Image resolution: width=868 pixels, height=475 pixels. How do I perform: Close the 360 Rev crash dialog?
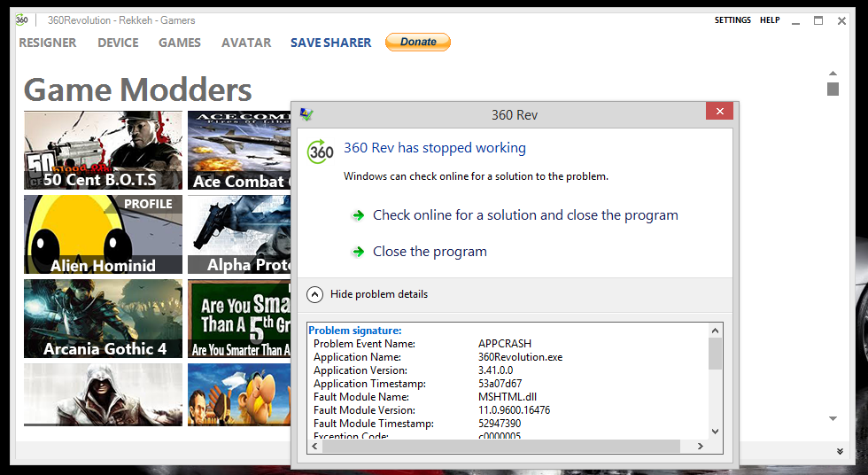coord(718,112)
